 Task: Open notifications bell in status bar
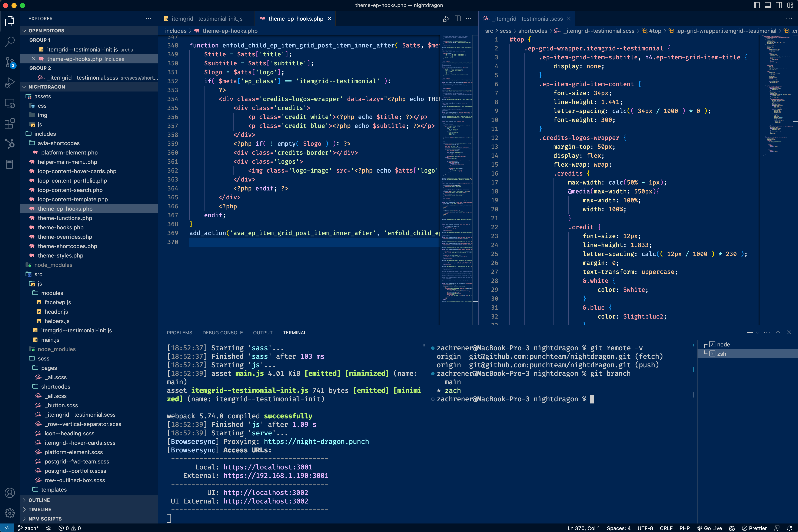coord(789,528)
